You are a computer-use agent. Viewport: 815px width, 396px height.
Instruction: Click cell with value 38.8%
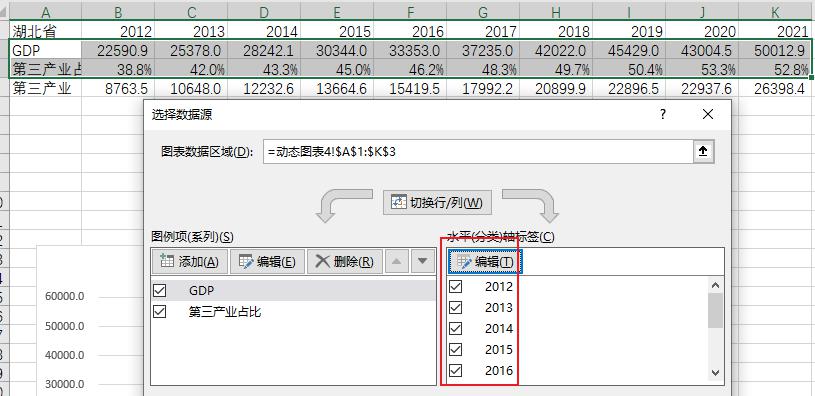[x=118, y=69]
